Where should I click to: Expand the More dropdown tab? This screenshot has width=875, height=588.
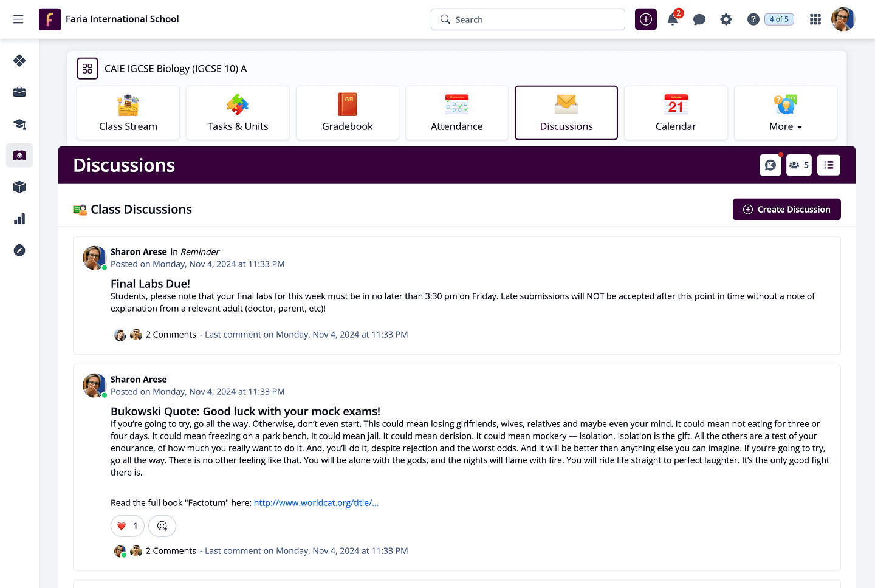tap(785, 114)
